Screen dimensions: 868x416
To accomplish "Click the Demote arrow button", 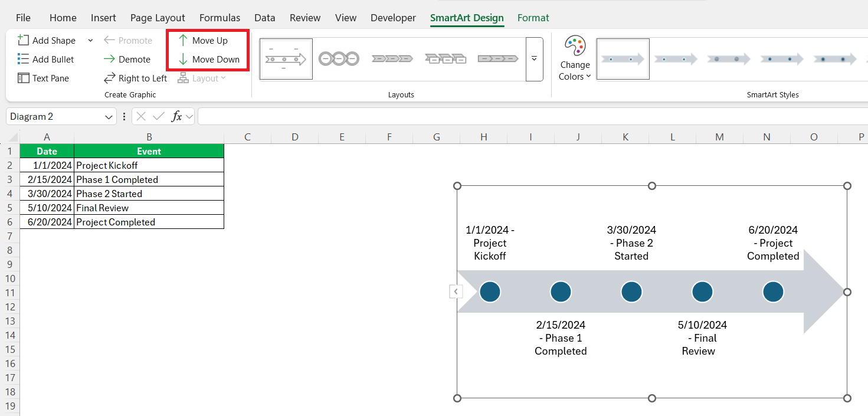I will click(x=127, y=59).
